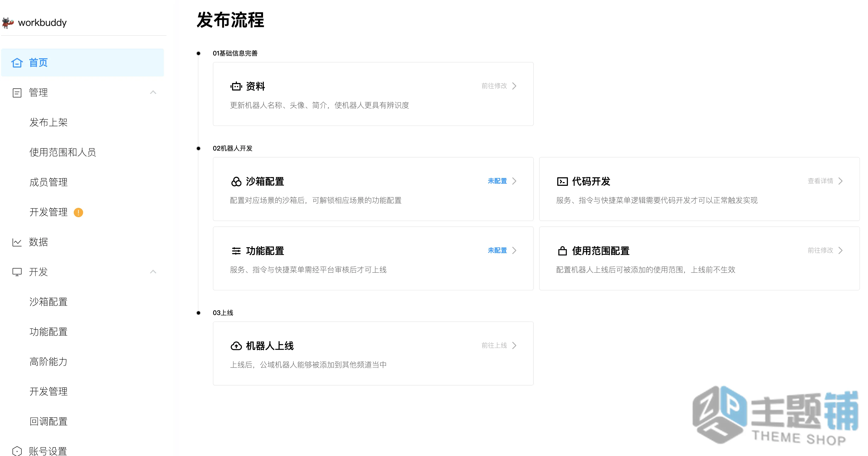Click 查看详情 link in 代码开发 card
868x456 pixels.
pos(821,181)
